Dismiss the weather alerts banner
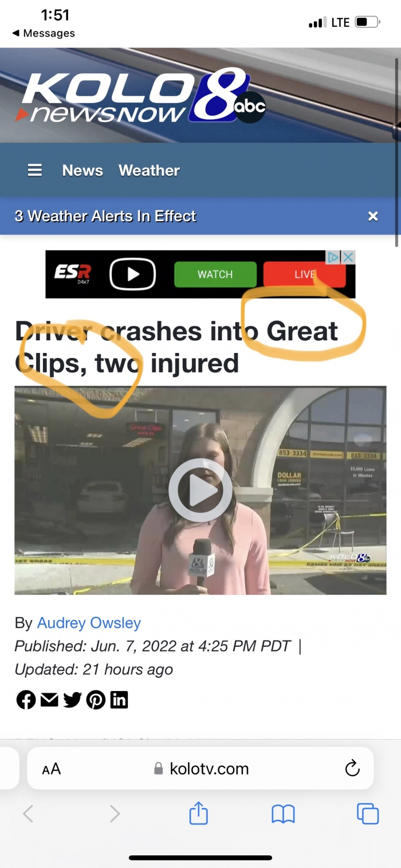Viewport: 401px width, 868px height. 373,216
